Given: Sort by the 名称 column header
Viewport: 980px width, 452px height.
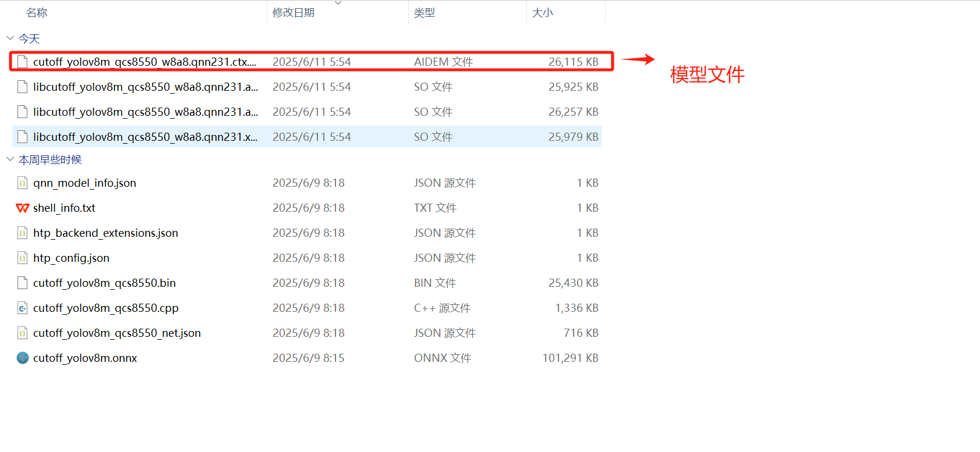Looking at the screenshot, I should 37,12.
